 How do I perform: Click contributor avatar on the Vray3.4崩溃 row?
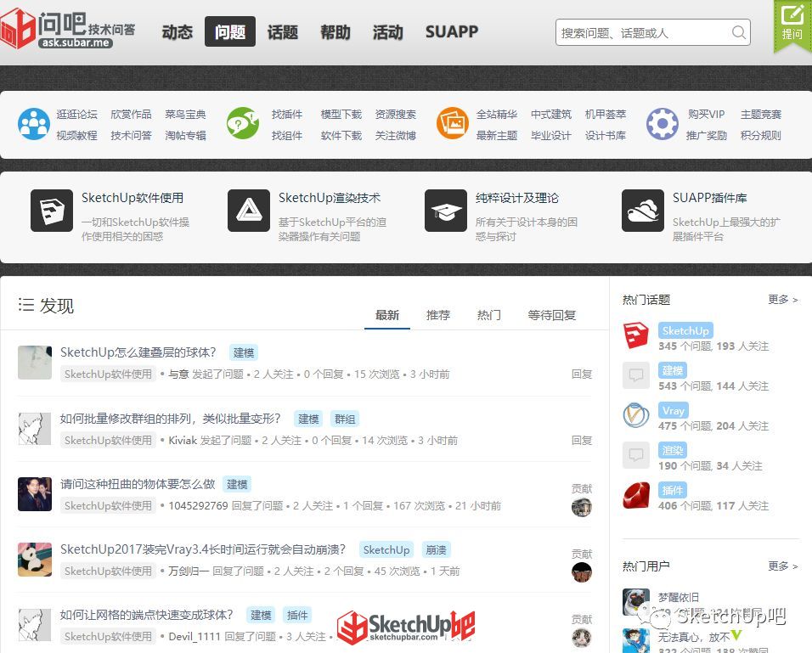[582, 572]
